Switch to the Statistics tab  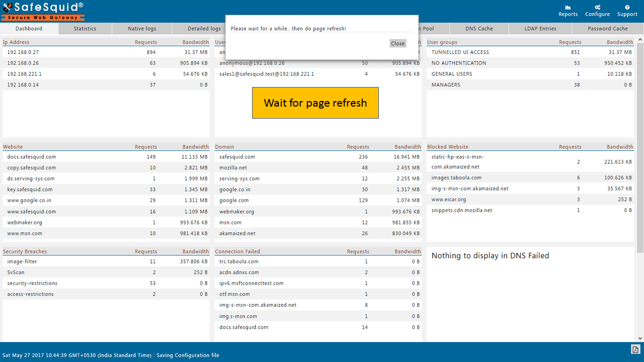click(85, 29)
